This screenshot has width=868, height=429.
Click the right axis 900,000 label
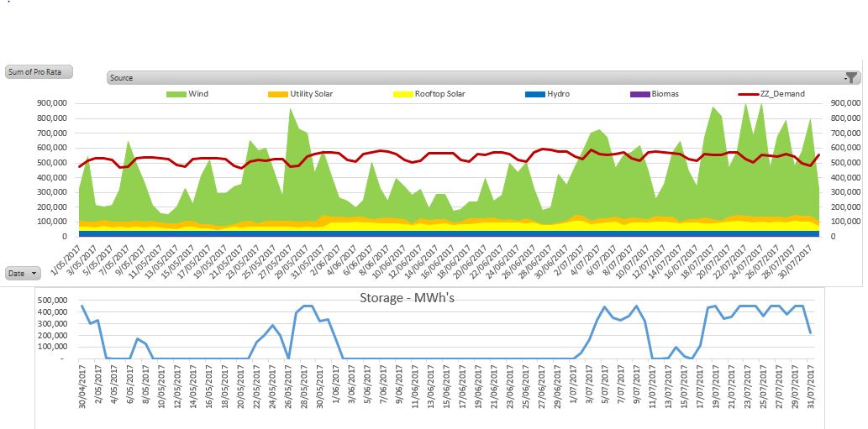(x=845, y=103)
